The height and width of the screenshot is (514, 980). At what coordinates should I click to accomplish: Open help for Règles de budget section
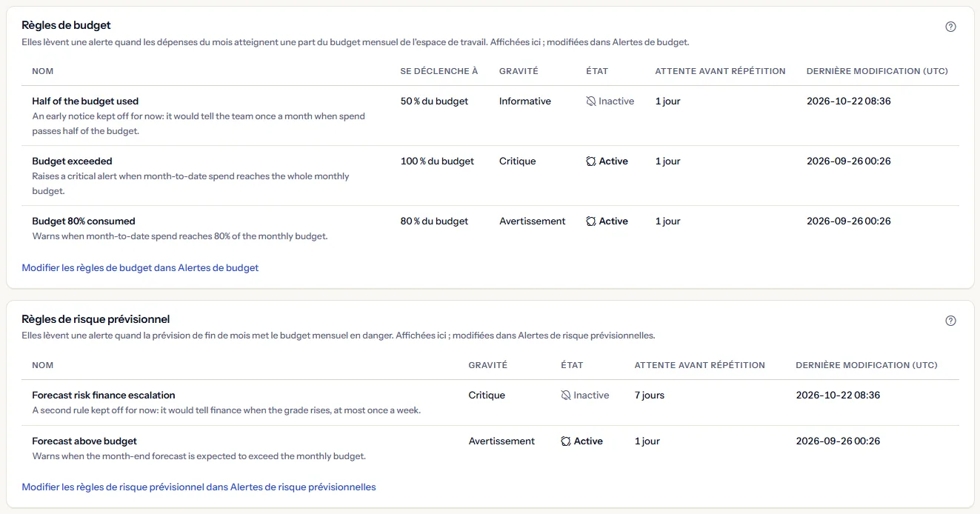pyautogui.click(x=951, y=27)
